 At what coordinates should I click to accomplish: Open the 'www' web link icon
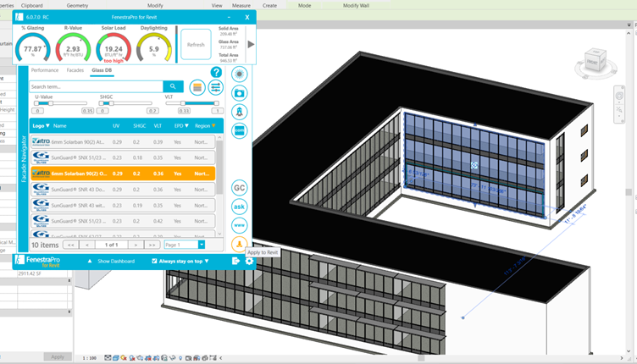pos(239,225)
